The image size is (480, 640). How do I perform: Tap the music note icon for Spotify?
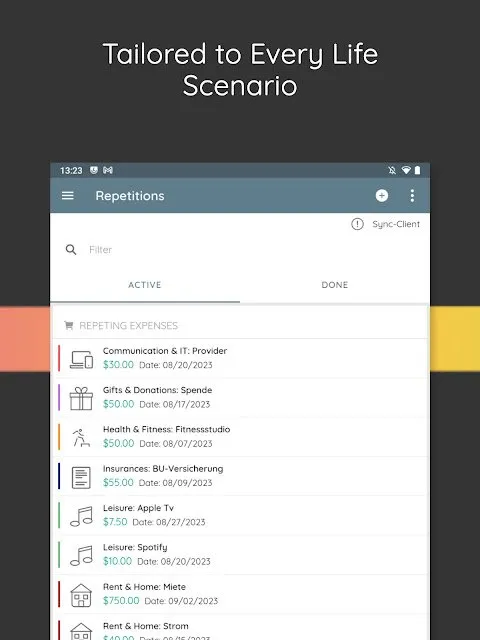(x=81, y=556)
